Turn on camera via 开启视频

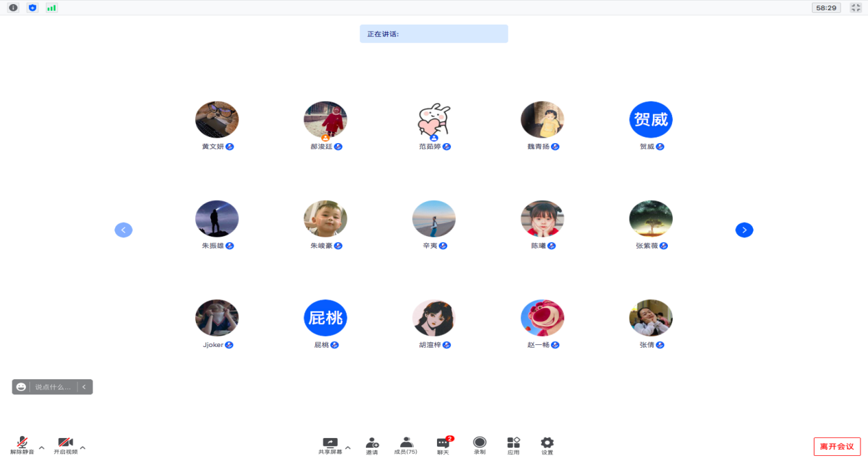pyautogui.click(x=65, y=446)
